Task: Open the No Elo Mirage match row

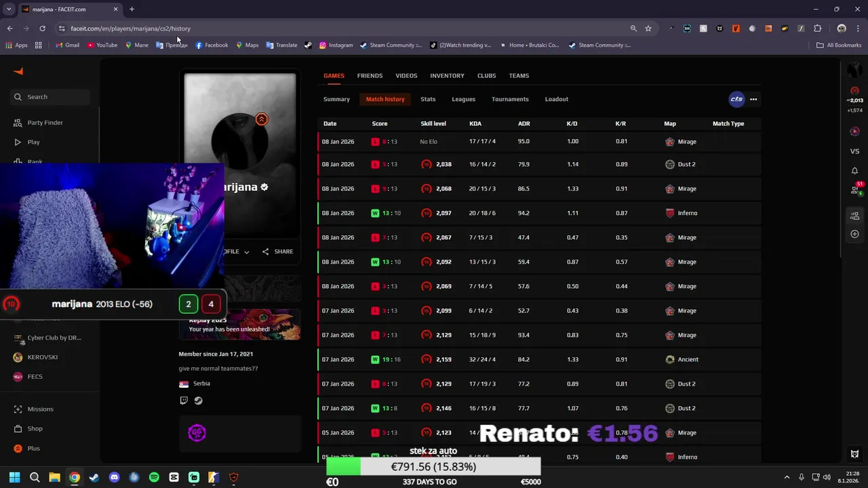Action: pos(539,142)
